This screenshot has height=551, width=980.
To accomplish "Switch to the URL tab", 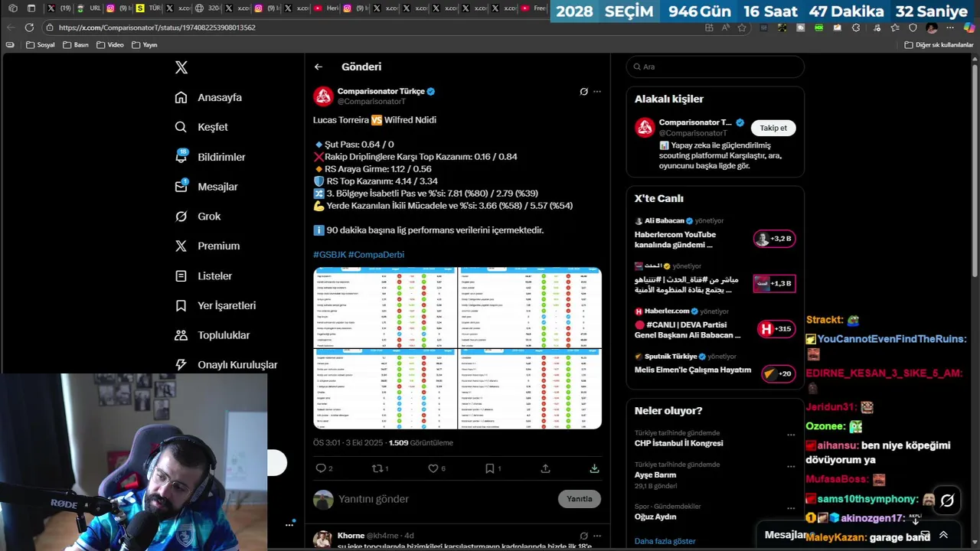I will 90,8.
